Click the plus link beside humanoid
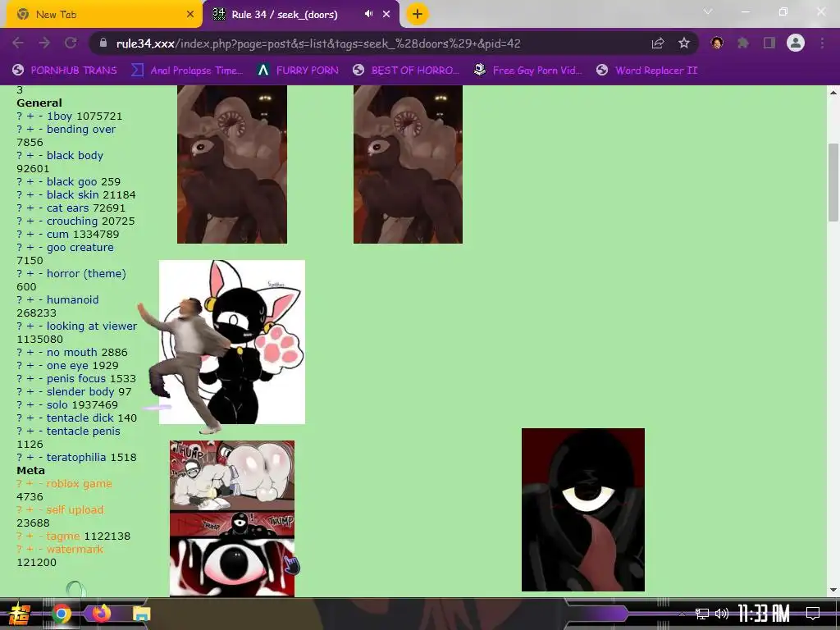This screenshot has height=630, width=840. tap(30, 300)
